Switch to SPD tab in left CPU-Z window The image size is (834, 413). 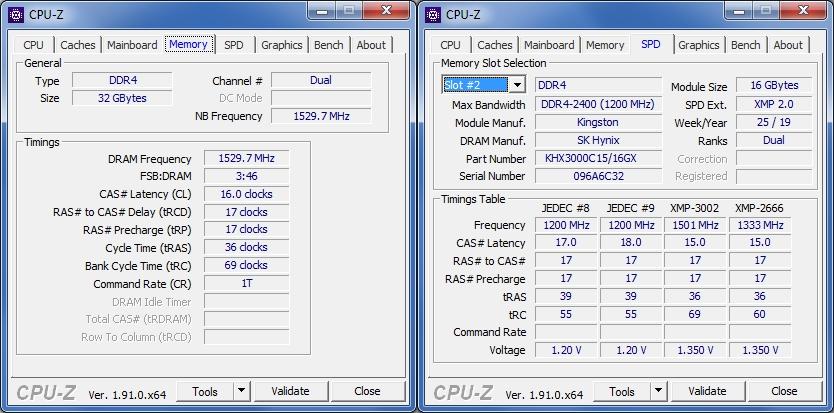click(x=233, y=45)
